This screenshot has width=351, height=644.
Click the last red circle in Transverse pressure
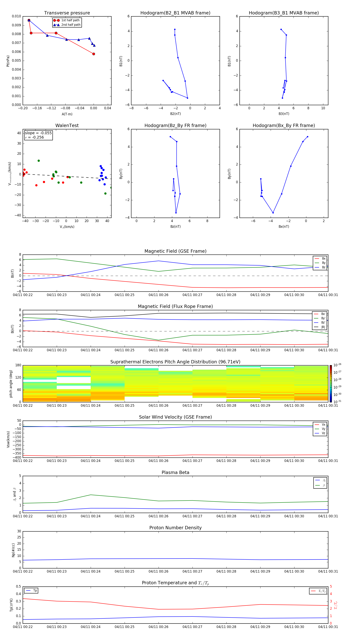coord(94,54)
